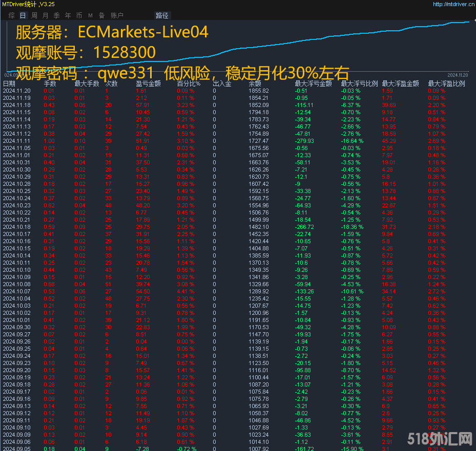Click max floating loss ratio -10.61 %
Viewport: 476px width, 451px height.
352,291
